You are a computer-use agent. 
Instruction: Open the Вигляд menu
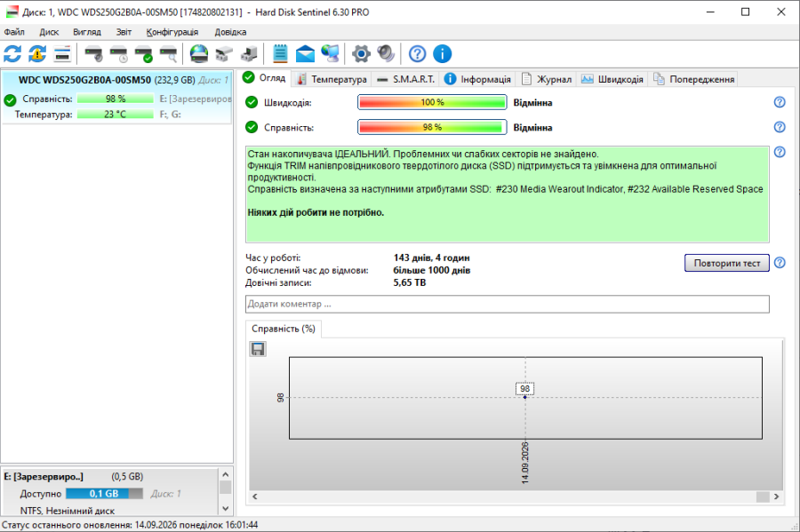click(x=87, y=32)
